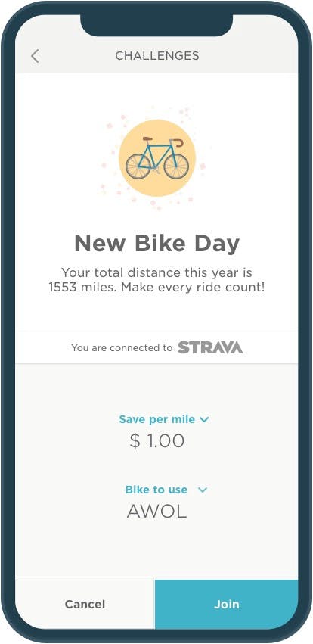Image resolution: width=313 pixels, height=644 pixels.
Task: Expand the Save per mile chevron
Action: point(204,419)
